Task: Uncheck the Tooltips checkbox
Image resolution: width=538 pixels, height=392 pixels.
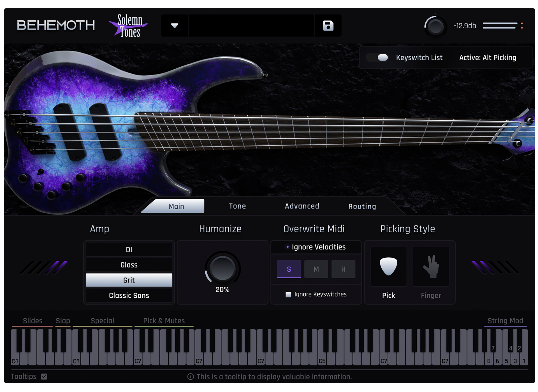Action: pos(44,377)
